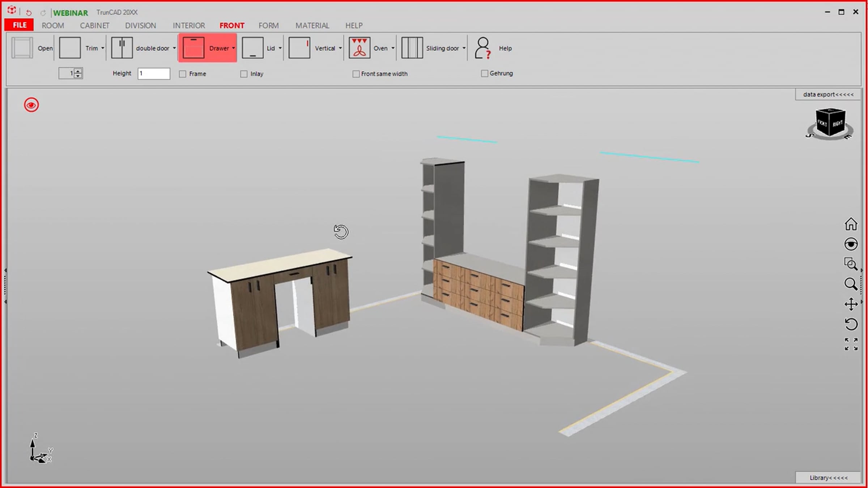Check Front same width option
Viewport: 868px width, 488px height.
356,74
